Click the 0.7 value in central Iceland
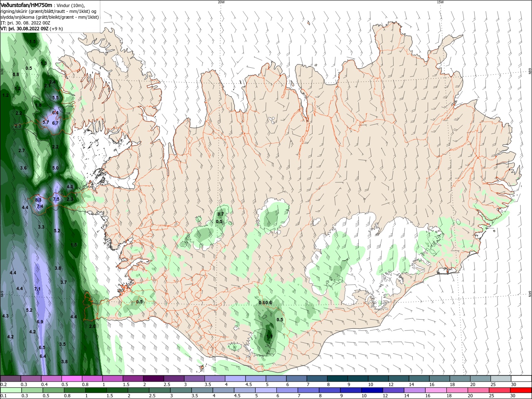 tap(221, 214)
